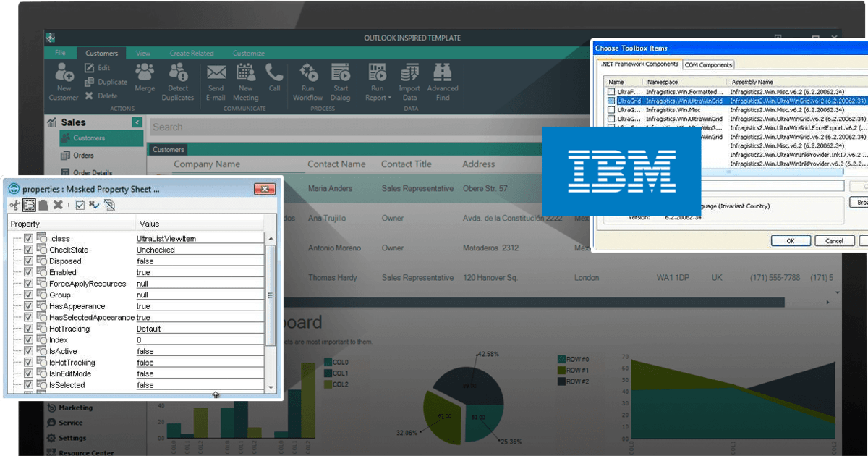Sort by Contact Name column header
This screenshot has height=456, width=868.
[x=336, y=164]
